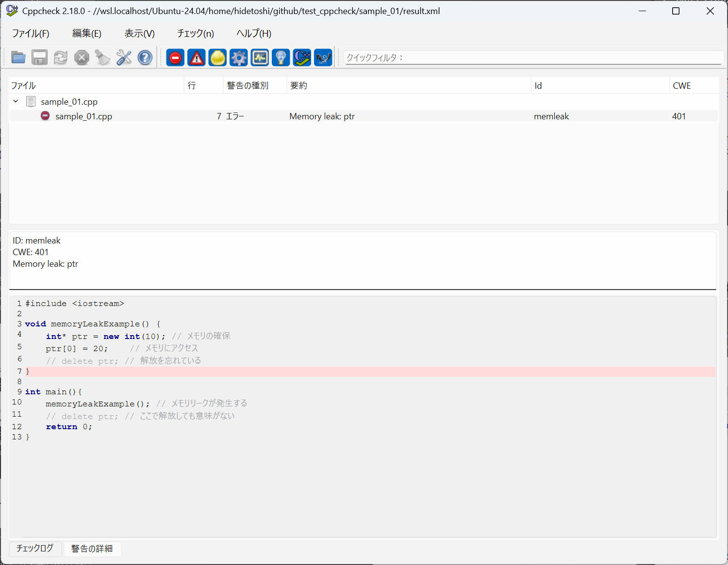
Task: Click the memleak Id cell
Action: [551, 116]
